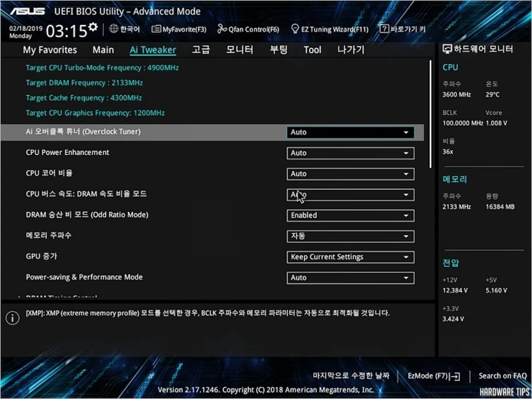
Task: Open the DRAM Odd Ratio Mode dropdown
Action: point(350,216)
